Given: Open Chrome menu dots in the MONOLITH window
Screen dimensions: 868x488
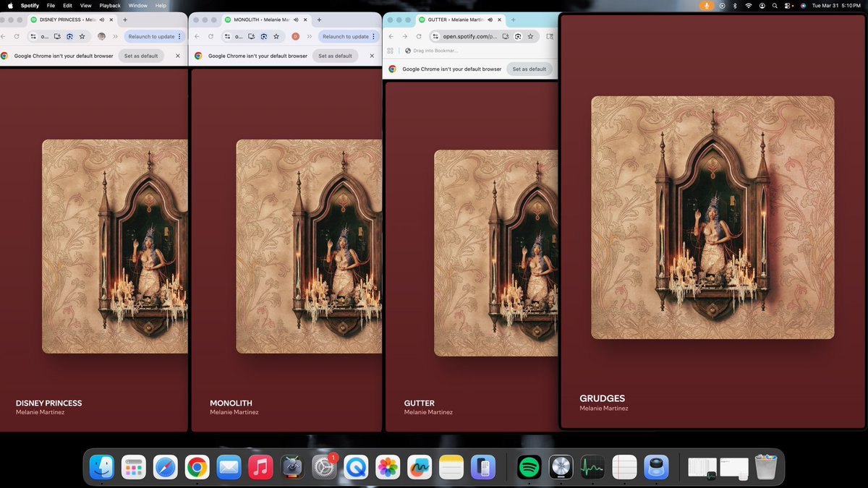Looking at the screenshot, I should [373, 36].
